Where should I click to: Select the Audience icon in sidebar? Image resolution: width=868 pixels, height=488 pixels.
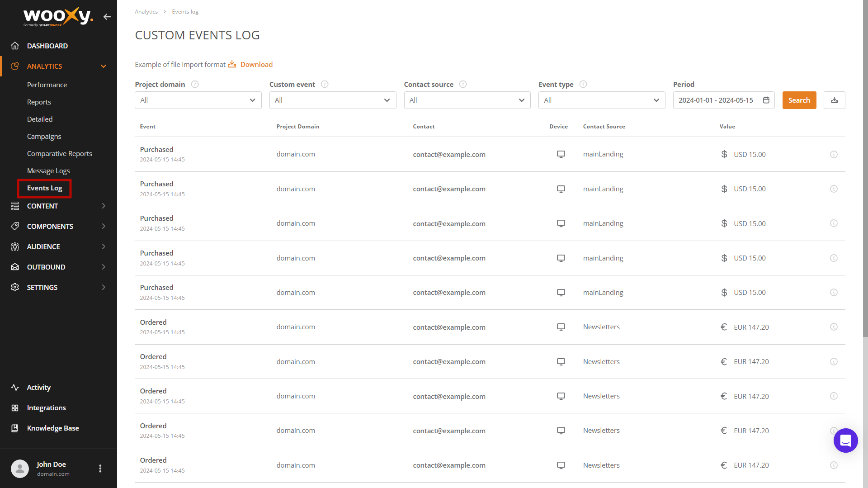(x=15, y=246)
